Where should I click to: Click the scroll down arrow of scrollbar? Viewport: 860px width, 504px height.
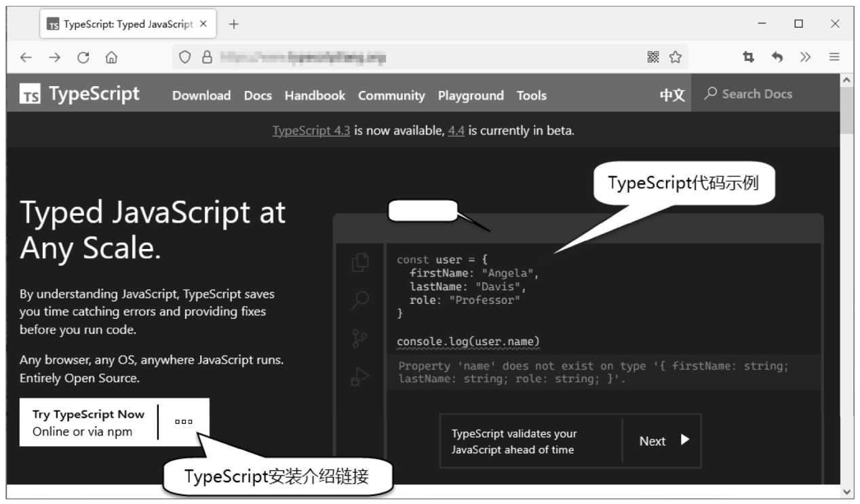tap(848, 491)
